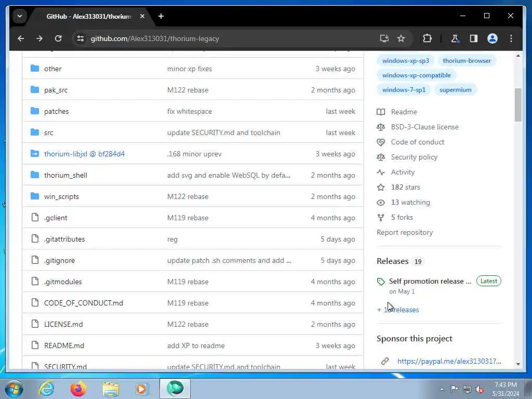
Task: Open the src folder
Action: click(x=48, y=132)
